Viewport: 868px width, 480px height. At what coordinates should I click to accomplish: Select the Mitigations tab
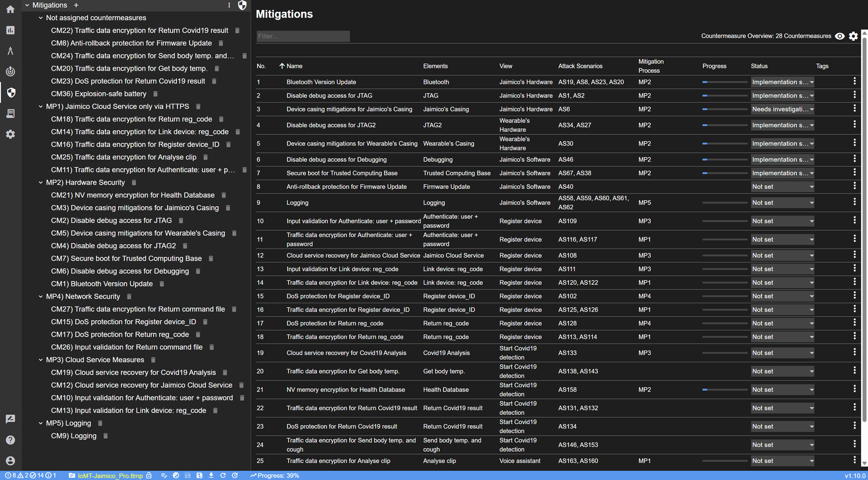[x=50, y=5]
